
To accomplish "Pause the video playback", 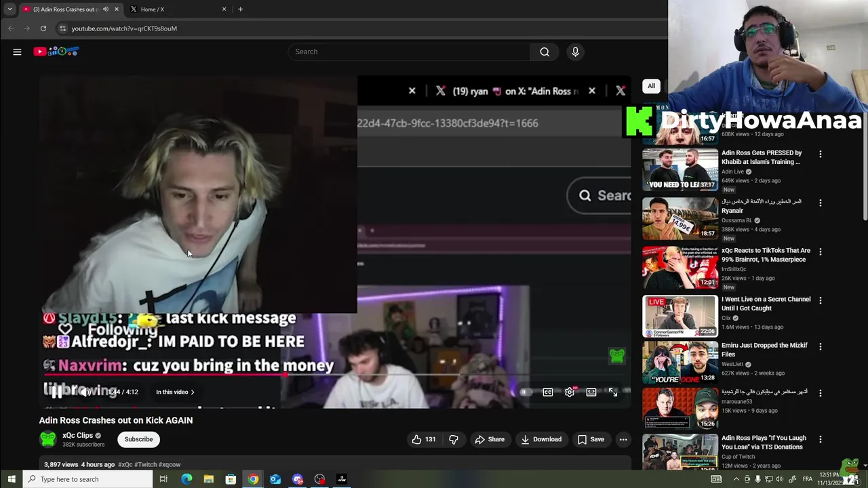I will (58, 392).
